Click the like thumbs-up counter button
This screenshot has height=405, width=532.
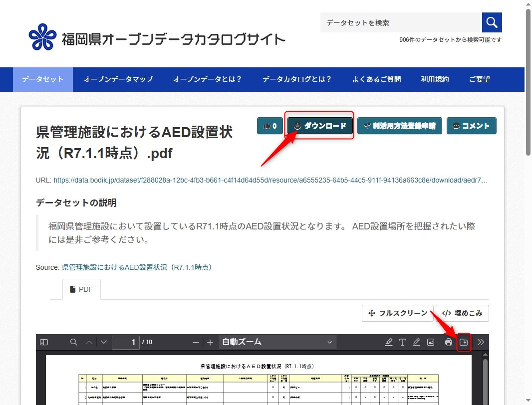[270, 126]
